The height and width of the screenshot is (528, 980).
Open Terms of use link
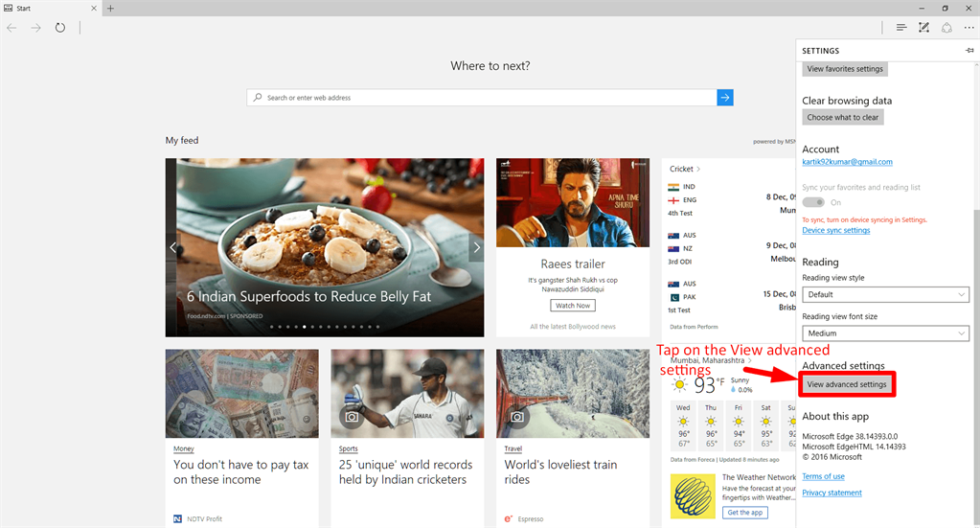pyautogui.click(x=823, y=476)
